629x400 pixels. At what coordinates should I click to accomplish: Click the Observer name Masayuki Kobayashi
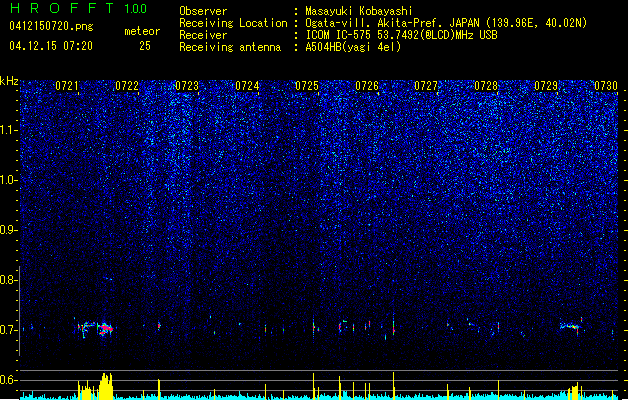click(359, 11)
